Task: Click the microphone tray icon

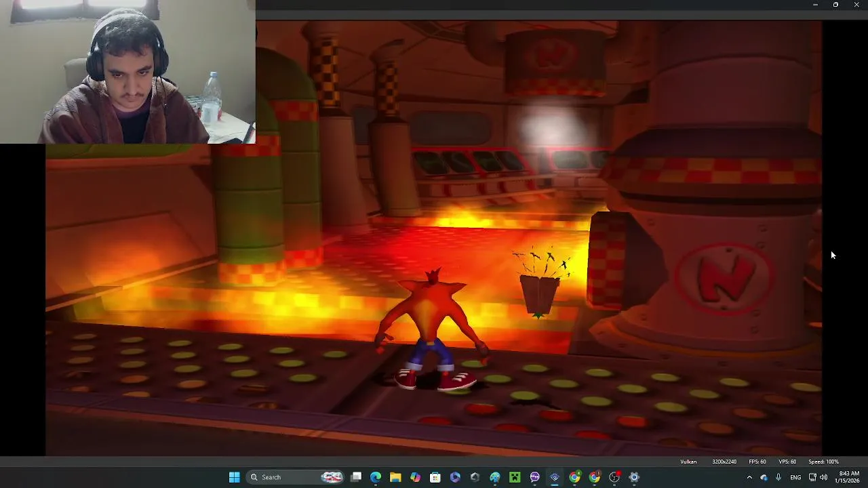Action: point(778,477)
